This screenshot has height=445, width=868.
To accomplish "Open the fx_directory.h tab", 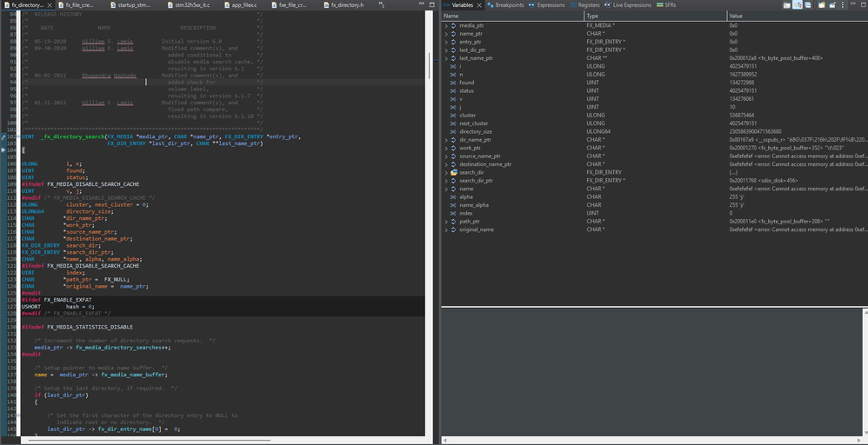I will [344, 5].
